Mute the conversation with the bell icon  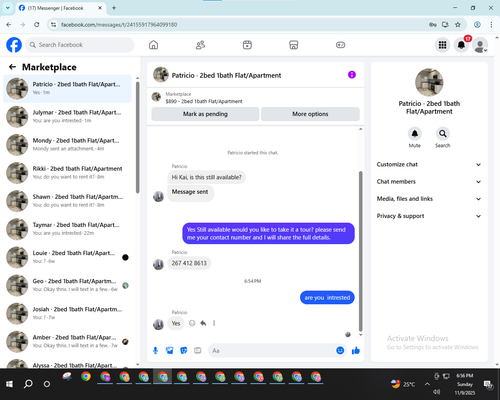(414, 134)
